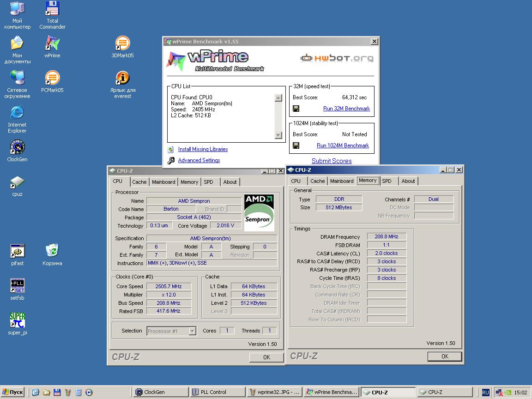
Task: Click save icon next to 32M benchmark
Action: pyautogui.click(x=296, y=109)
